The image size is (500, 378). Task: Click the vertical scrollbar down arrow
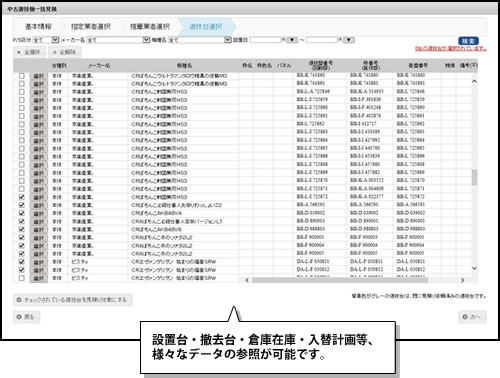[474, 268]
